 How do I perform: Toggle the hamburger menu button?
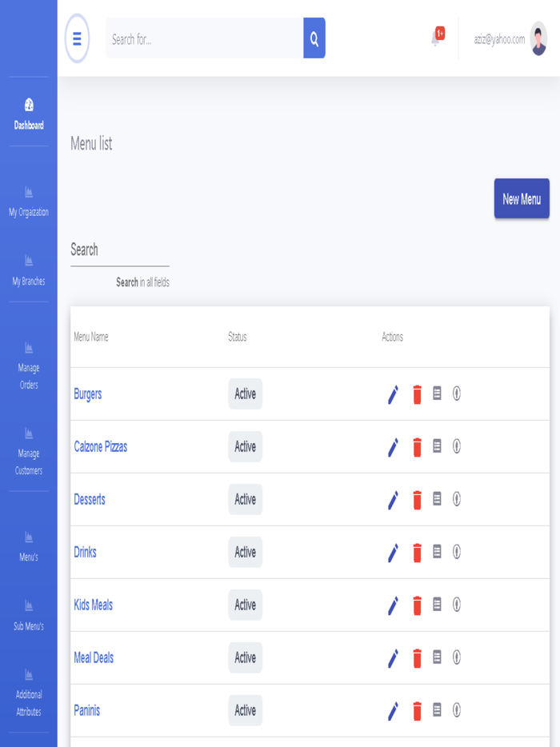pyautogui.click(x=76, y=38)
